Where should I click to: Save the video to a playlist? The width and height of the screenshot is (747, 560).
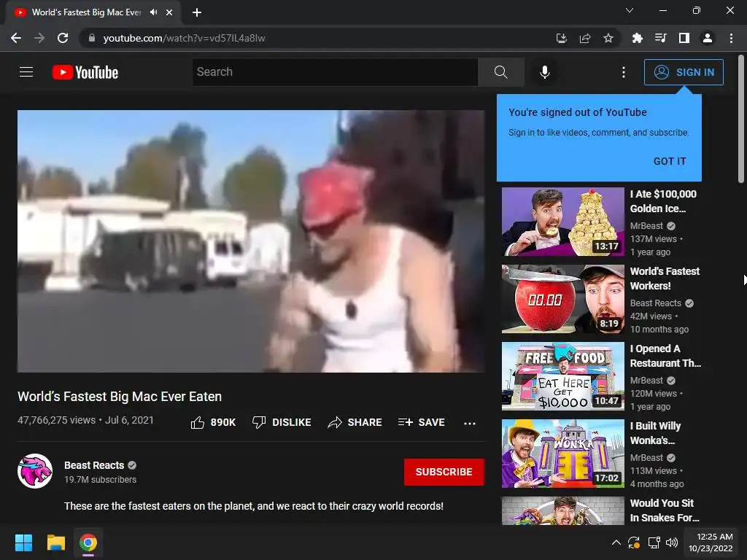pos(421,422)
